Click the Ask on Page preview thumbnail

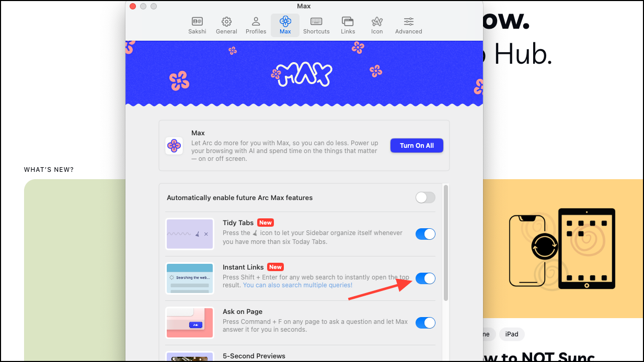click(190, 323)
